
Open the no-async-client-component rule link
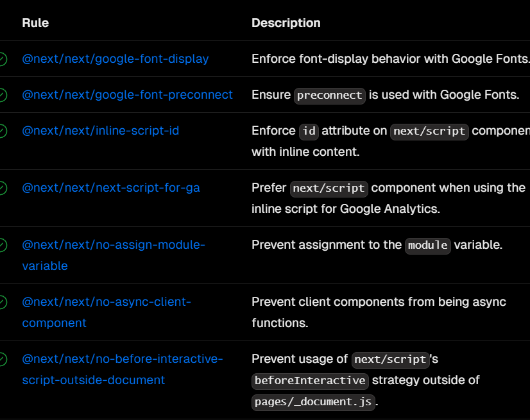coord(107,312)
